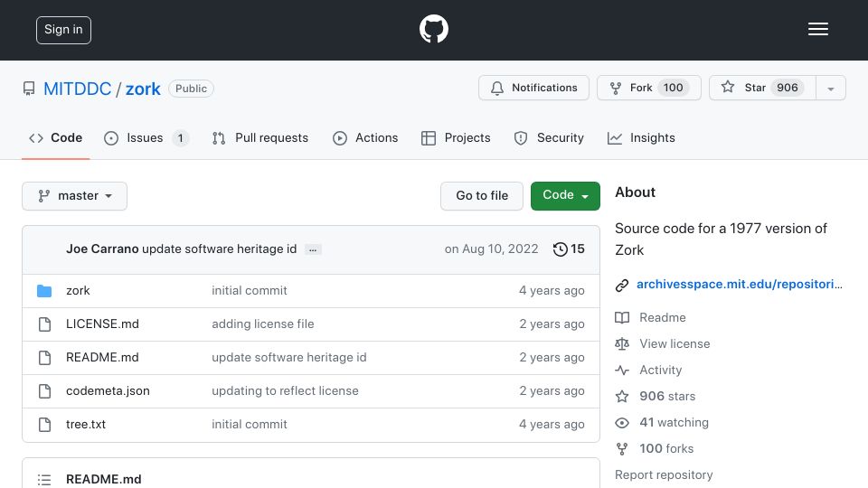Expand the master branch selector
The height and width of the screenshot is (488, 868).
coord(75,196)
